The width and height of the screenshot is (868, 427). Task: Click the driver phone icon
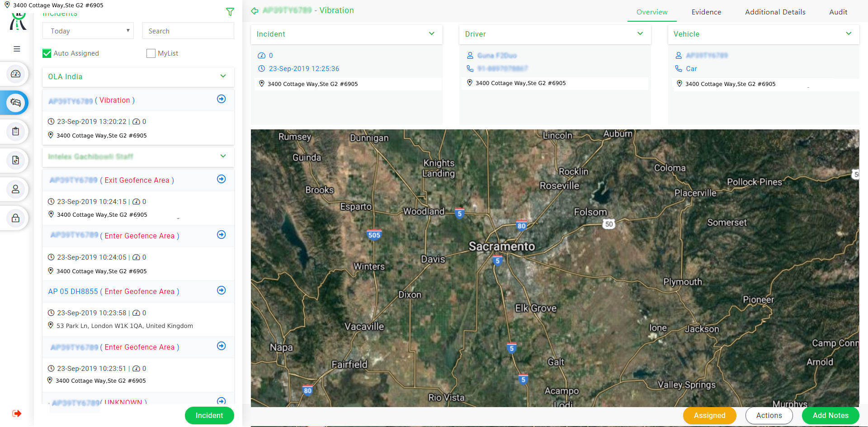coord(470,68)
